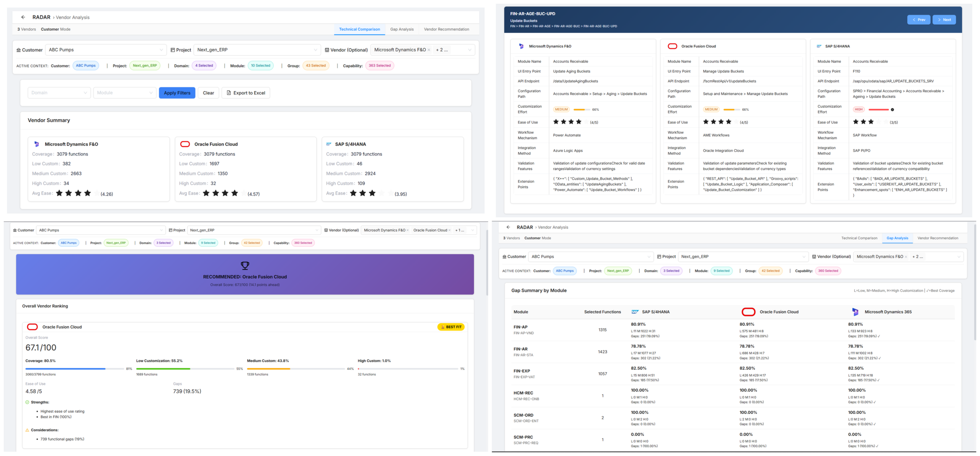Image resolution: width=980 pixels, height=456 pixels.
Task: Click the back arrow beside RADAR title
Action: [23, 17]
